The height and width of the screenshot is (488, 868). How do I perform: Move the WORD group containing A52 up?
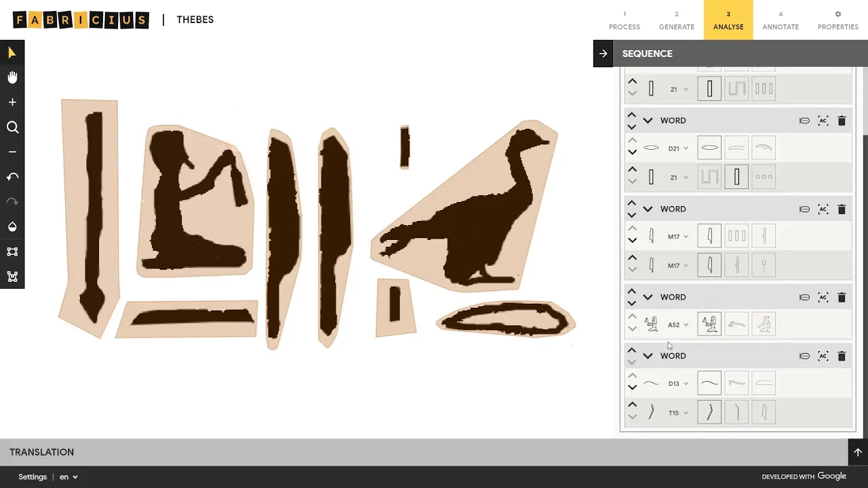[x=632, y=292]
